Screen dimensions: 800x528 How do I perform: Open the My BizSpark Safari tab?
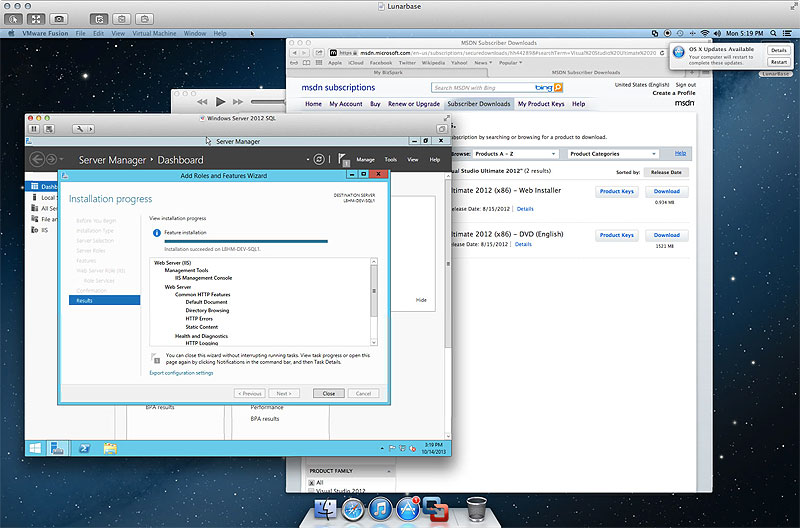click(x=388, y=72)
